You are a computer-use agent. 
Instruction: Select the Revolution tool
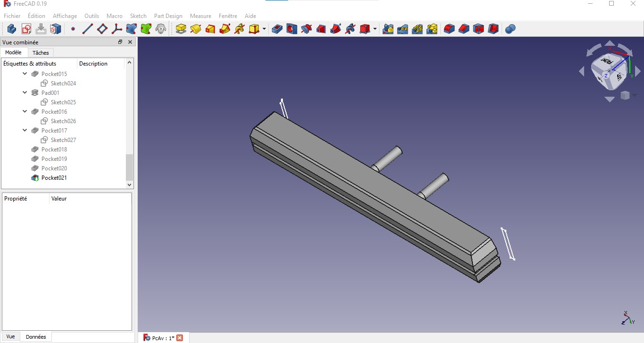pos(196,29)
